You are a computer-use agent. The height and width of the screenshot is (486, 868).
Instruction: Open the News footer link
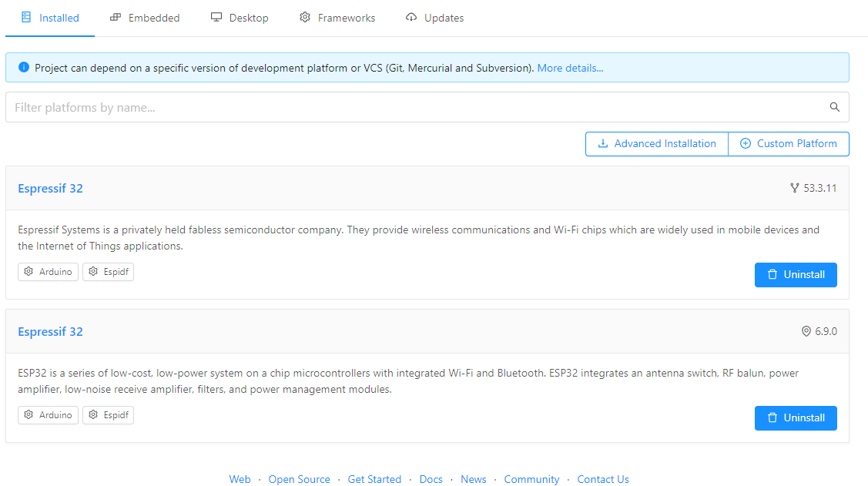pyautogui.click(x=474, y=479)
